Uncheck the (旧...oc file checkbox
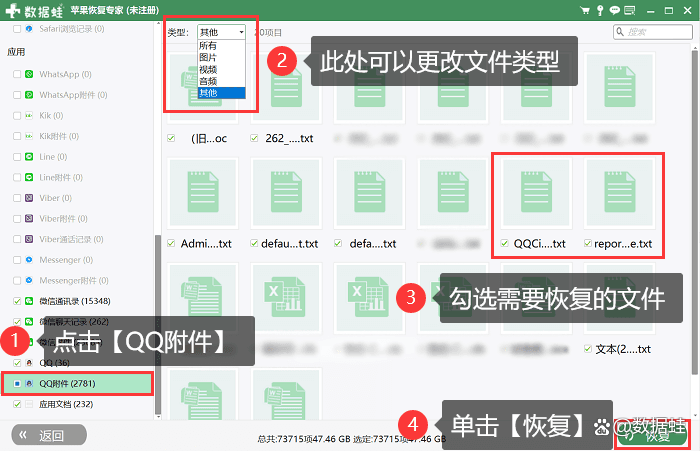Viewport: 700px width, 451px height. (171, 138)
